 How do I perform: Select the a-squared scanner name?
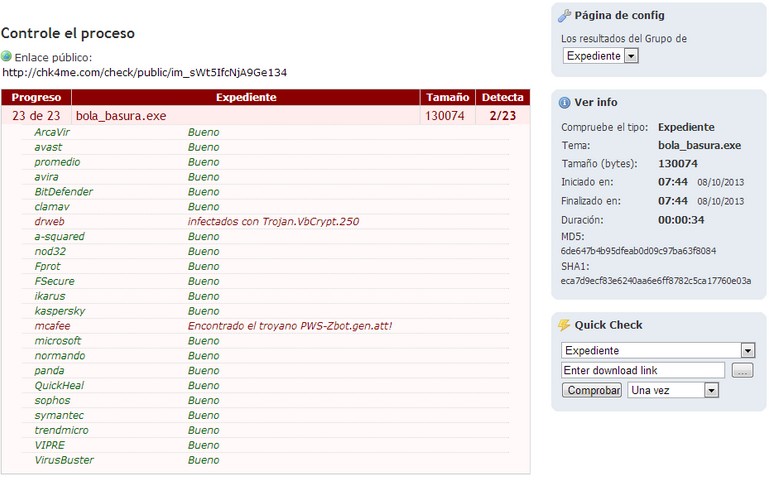[59, 236]
